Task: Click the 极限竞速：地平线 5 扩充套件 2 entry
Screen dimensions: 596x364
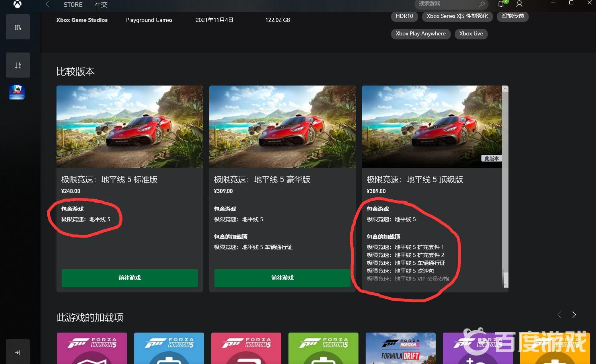Action: (x=405, y=255)
